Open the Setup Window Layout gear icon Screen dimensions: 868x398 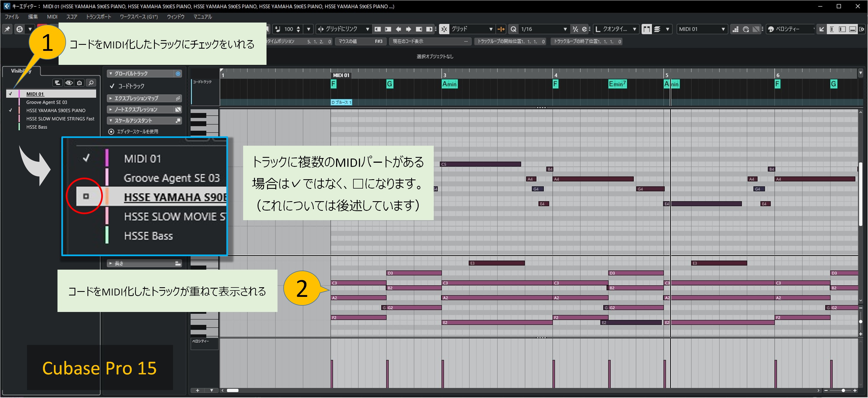862,29
